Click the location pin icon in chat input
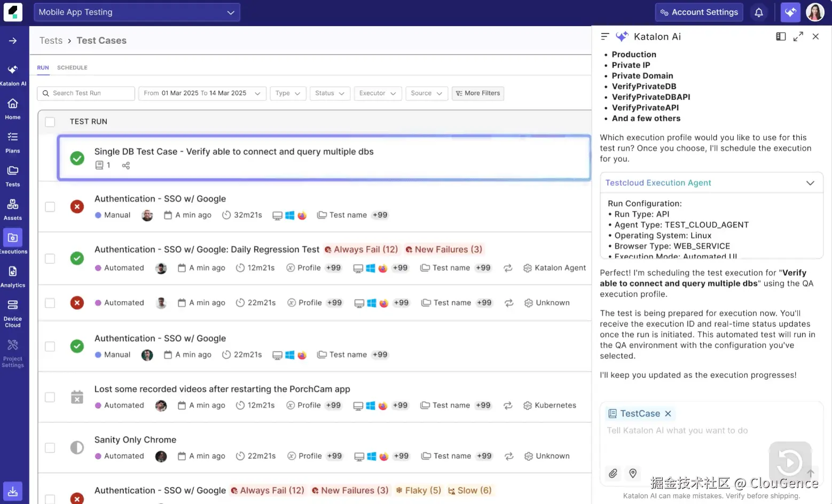The image size is (832, 504). pyautogui.click(x=633, y=474)
